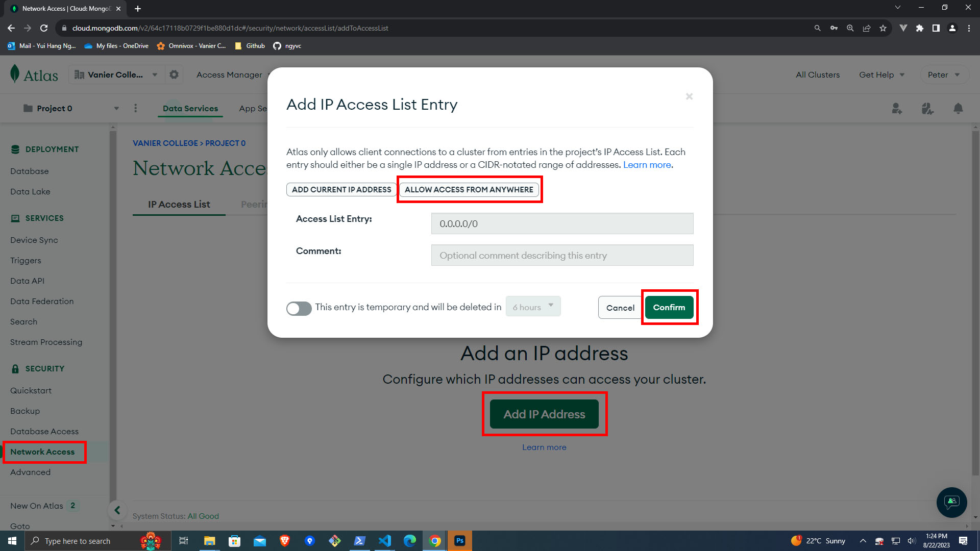This screenshot has height=551, width=980.
Task: Enable Allow Access From Anywhere option
Action: click(469, 189)
